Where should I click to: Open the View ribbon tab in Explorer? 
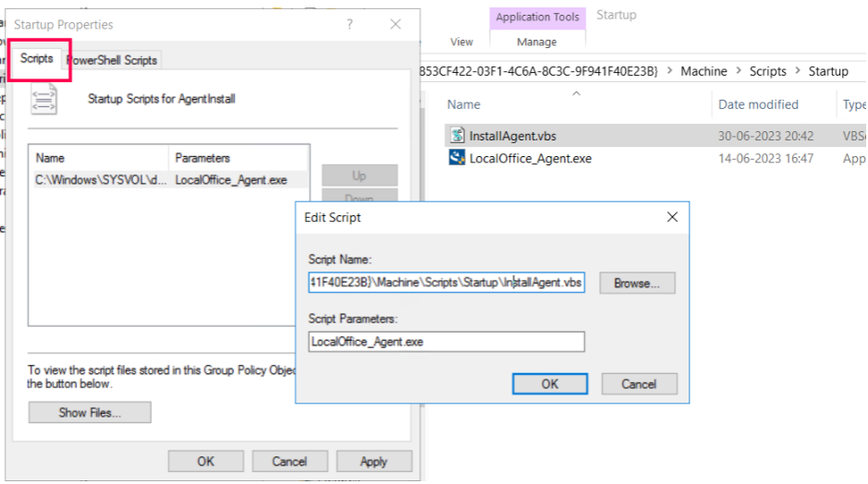(x=461, y=42)
